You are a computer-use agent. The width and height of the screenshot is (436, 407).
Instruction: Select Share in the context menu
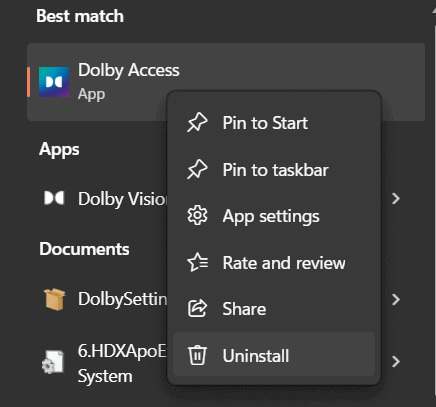[x=274, y=309]
